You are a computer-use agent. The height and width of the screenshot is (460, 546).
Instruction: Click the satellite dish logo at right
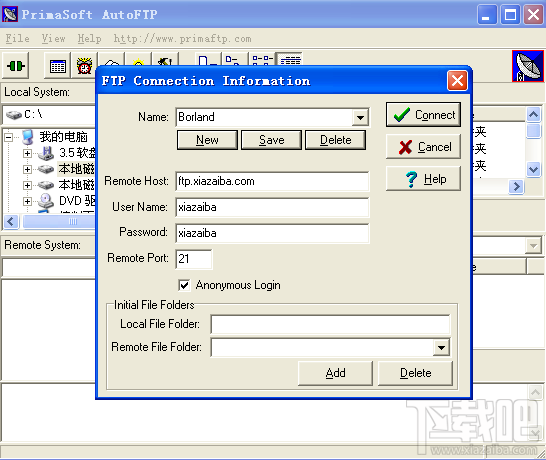point(528,66)
